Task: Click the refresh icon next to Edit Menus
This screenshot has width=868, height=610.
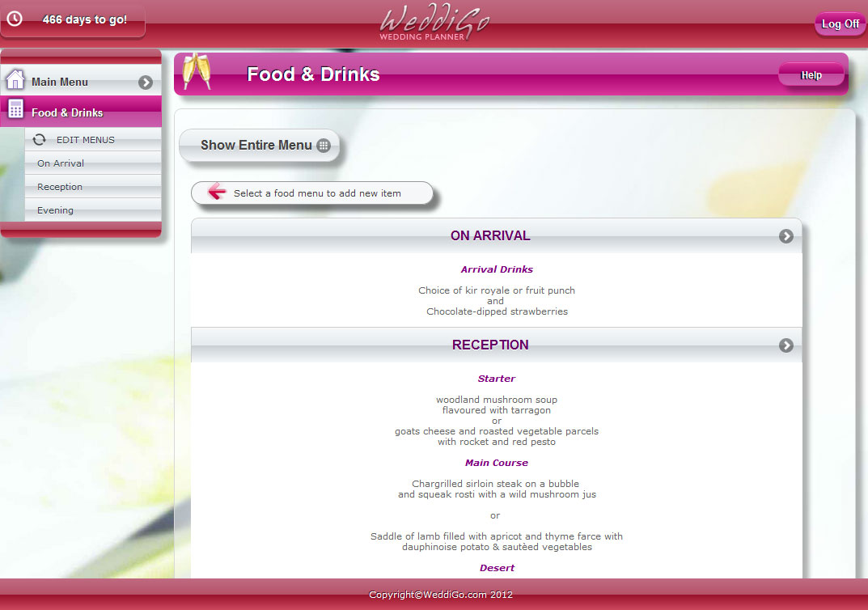Action: click(x=39, y=140)
